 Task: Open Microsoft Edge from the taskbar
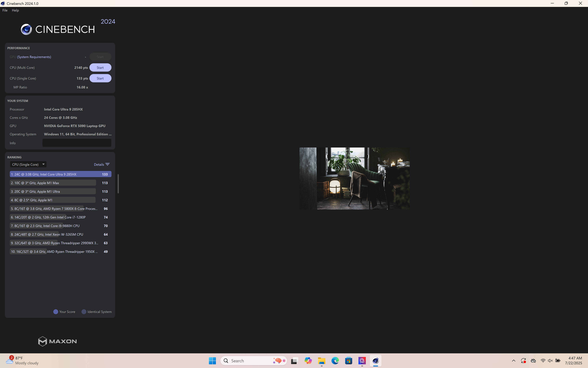(335, 361)
